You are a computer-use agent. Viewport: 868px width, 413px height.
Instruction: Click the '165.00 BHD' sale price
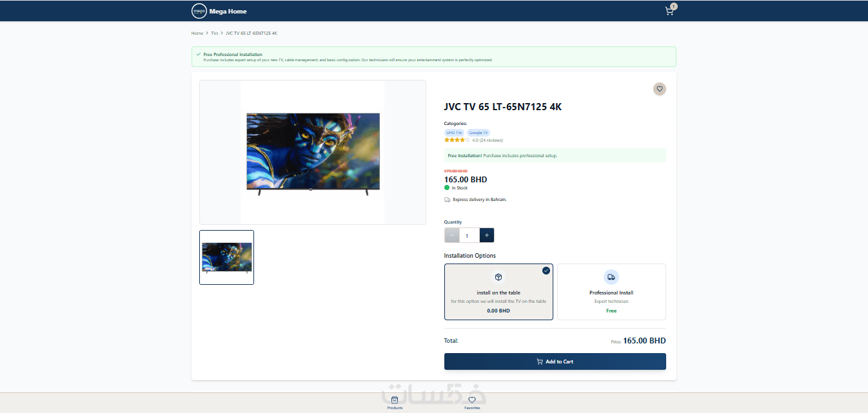pos(466,180)
